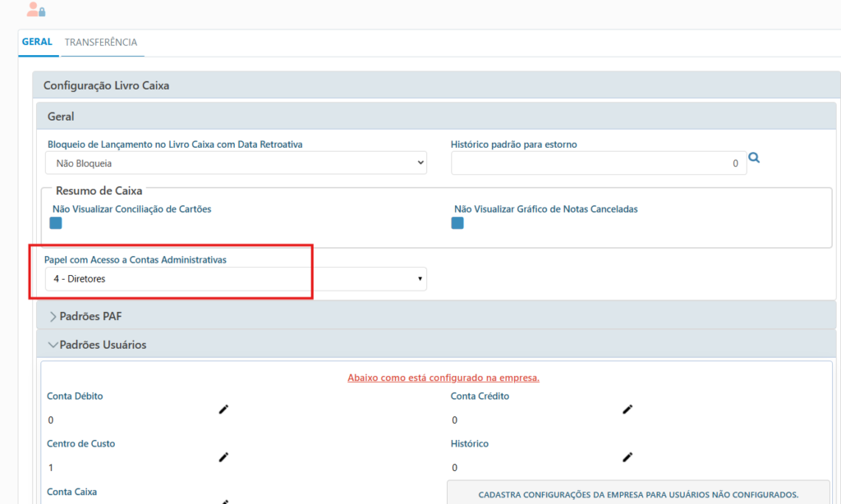Click the magnifier search icon beside Histórico padrão
Viewport: 841px width, 504px height.
coord(754,158)
